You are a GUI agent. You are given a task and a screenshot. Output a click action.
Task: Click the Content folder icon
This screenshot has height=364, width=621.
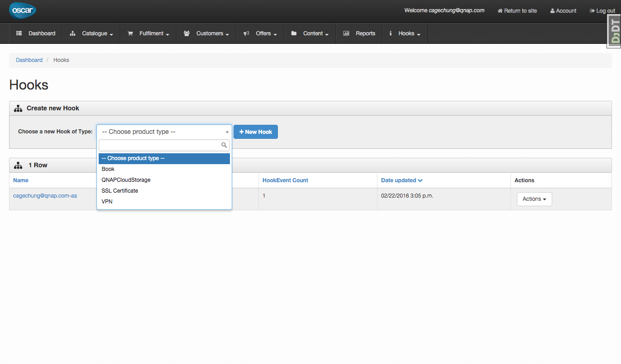click(294, 33)
